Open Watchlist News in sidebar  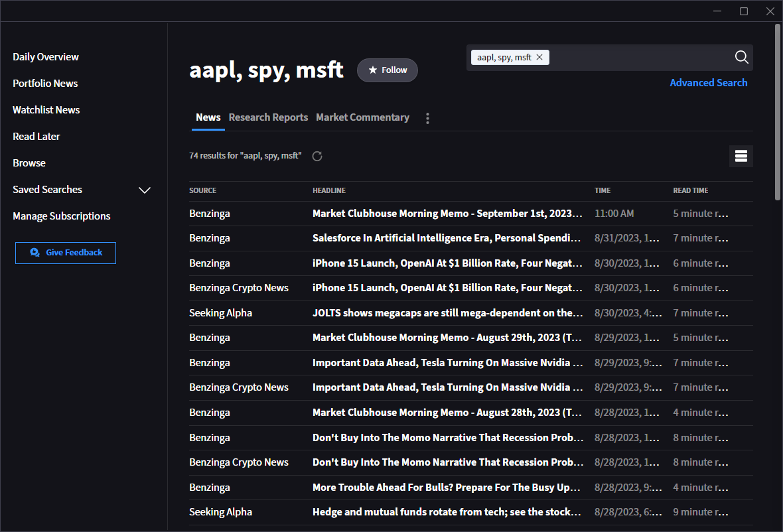(x=46, y=110)
